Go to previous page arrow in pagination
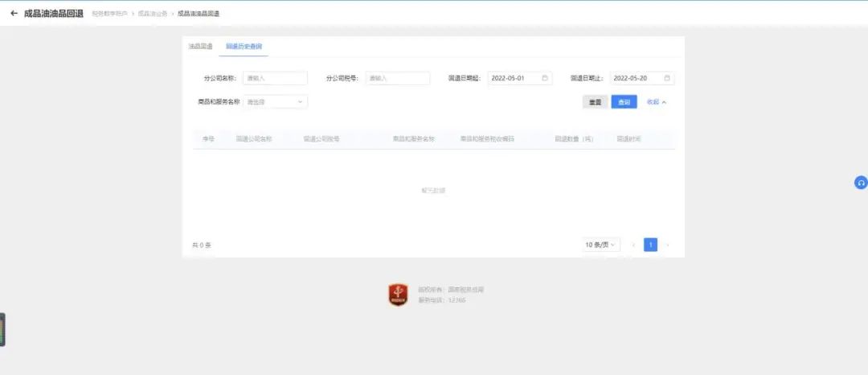 click(x=633, y=245)
